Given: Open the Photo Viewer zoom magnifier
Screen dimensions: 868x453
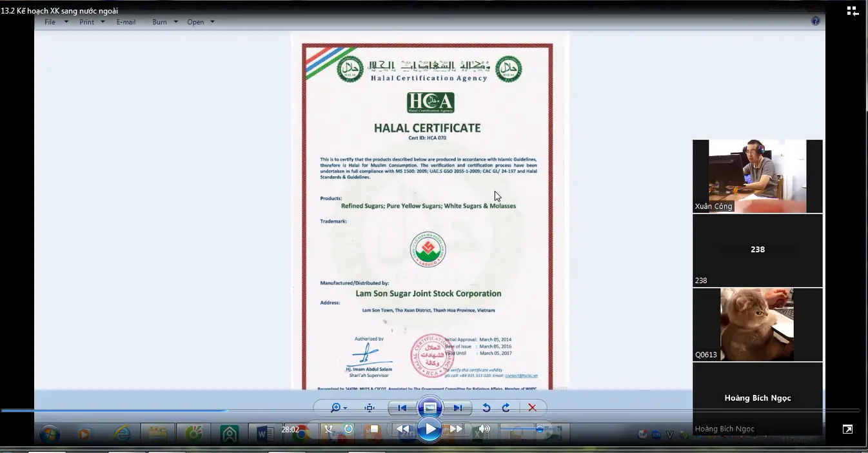Looking at the screenshot, I should click(338, 408).
